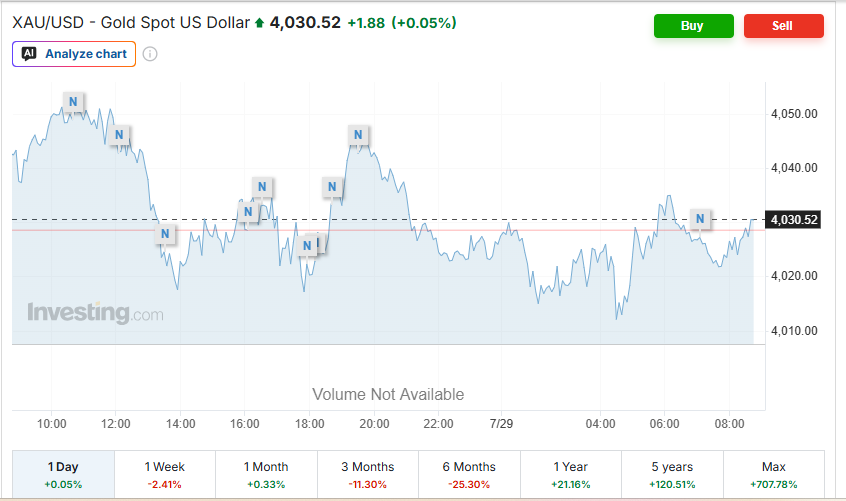
Task: Click the red Sell button
Action: coord(783,26)
